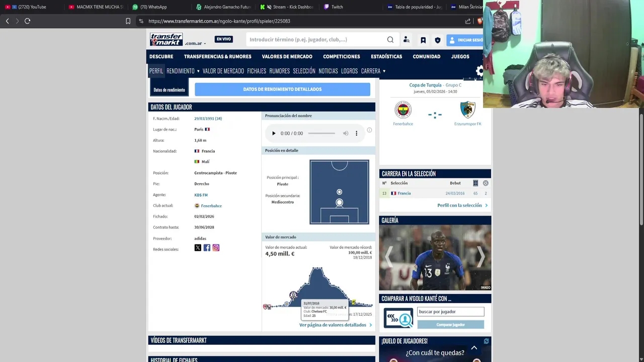Image resolution: width=644 pixels, height=362 pixels.
Task: Click the Erzurumspor FK crest
Action: (x=467, y=110)
